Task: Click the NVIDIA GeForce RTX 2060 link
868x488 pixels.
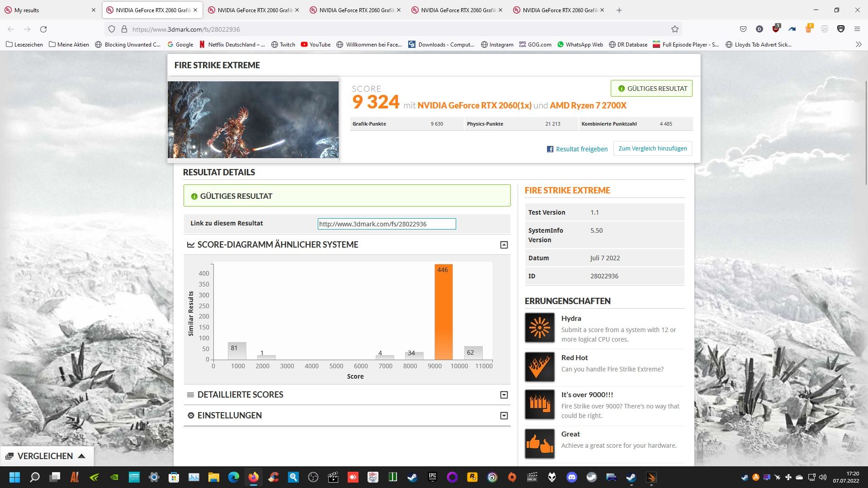Action: (474, 105)
